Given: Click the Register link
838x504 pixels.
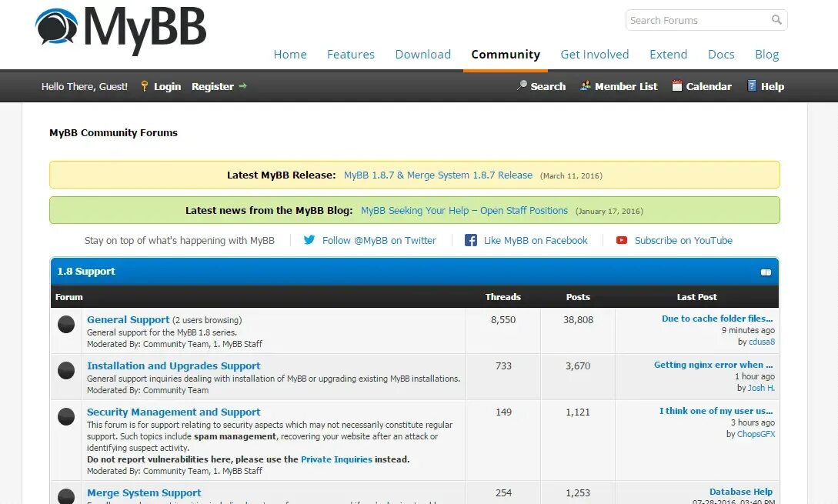Looking at the screenshot, I should click(x=212, y=87).
